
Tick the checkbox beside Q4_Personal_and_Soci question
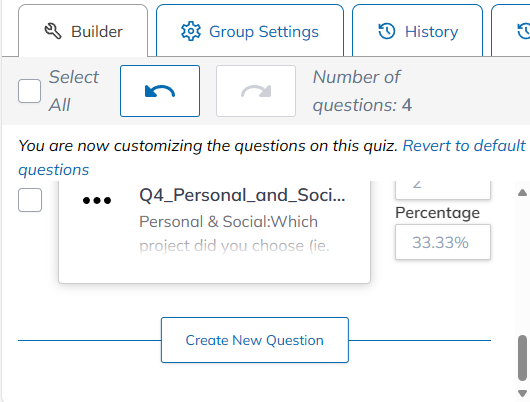click(x=30, y=200)
